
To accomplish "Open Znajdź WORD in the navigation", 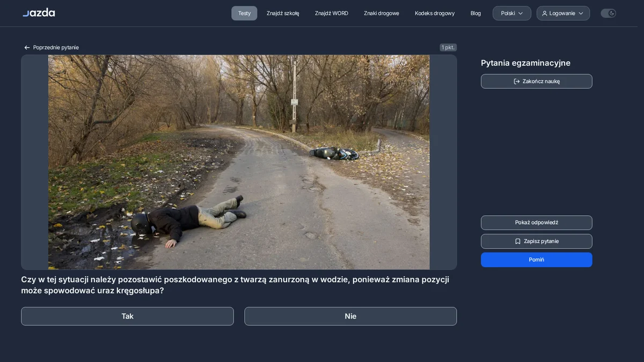I will click(x=332, y=13).
